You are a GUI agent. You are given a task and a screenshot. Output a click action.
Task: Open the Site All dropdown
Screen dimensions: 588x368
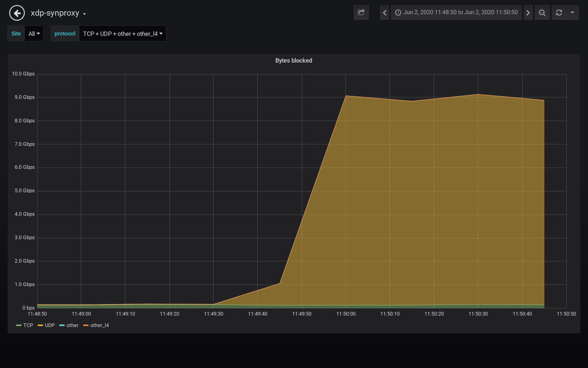[34, 33]
